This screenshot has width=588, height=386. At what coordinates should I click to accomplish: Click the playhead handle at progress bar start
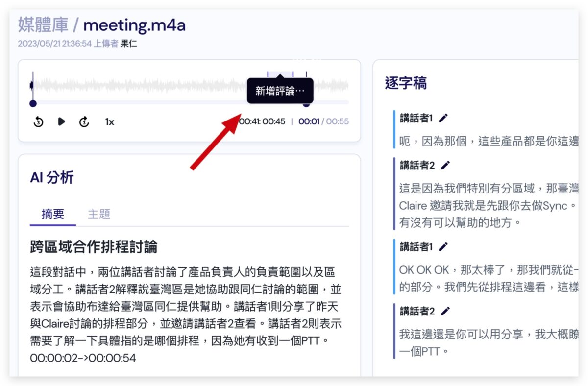point(33,103)
